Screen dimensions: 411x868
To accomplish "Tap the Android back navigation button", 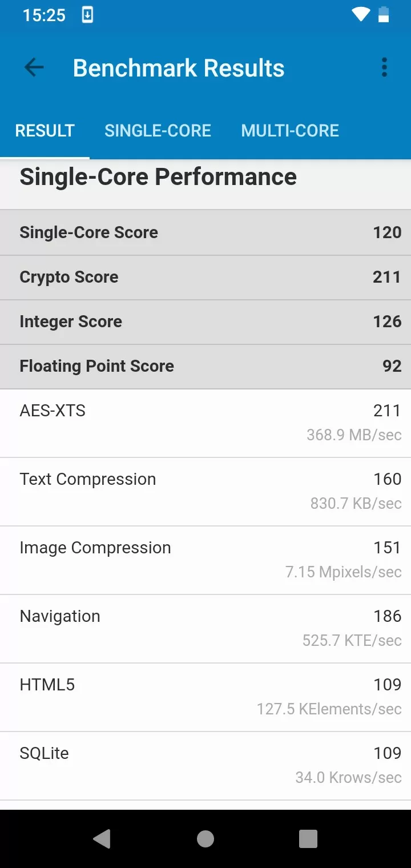I will coord(102,838).
